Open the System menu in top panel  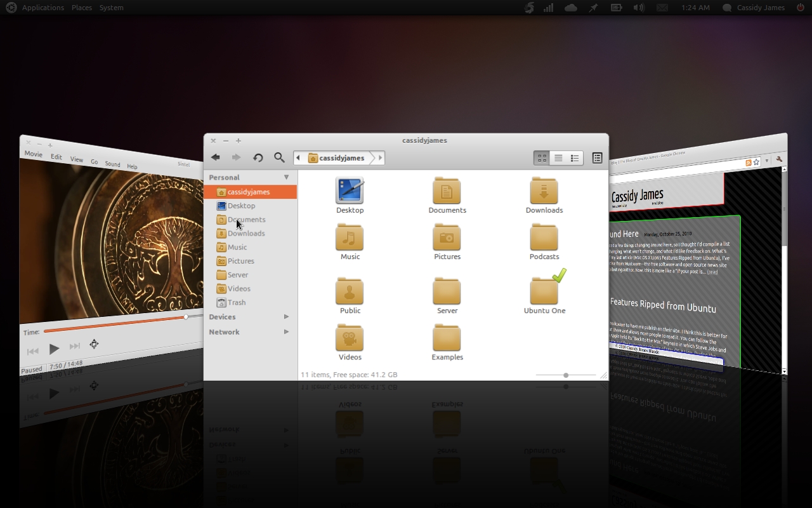coord(112,8)
